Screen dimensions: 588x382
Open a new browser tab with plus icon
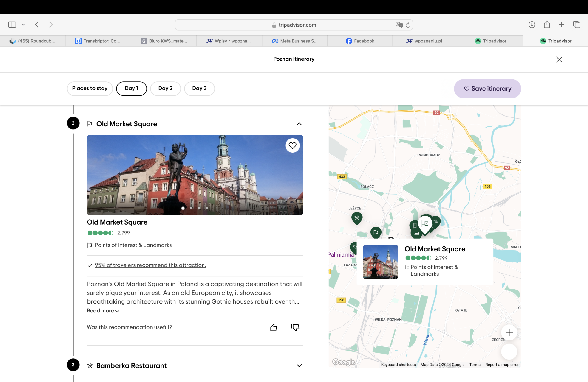pyautogui.click(x=561, y=24)
